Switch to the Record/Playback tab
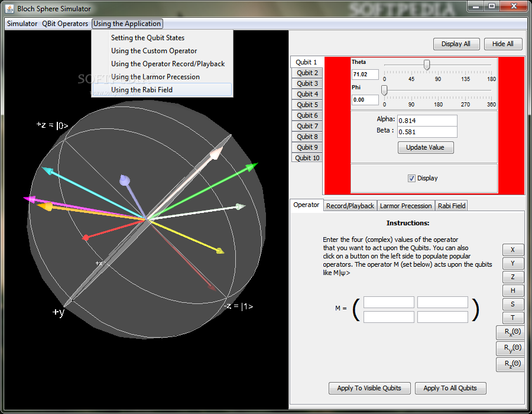 tap(350, 206)
